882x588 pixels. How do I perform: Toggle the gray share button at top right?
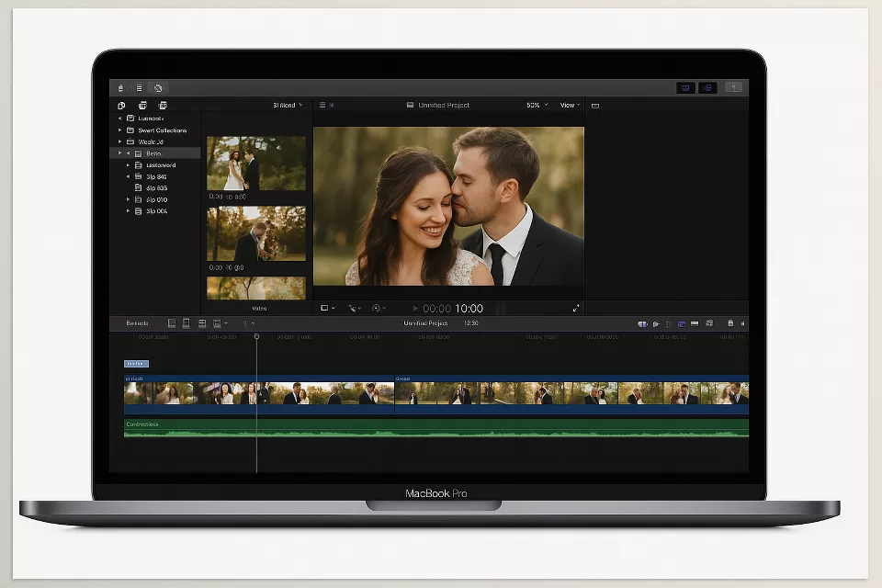(733, 87)
